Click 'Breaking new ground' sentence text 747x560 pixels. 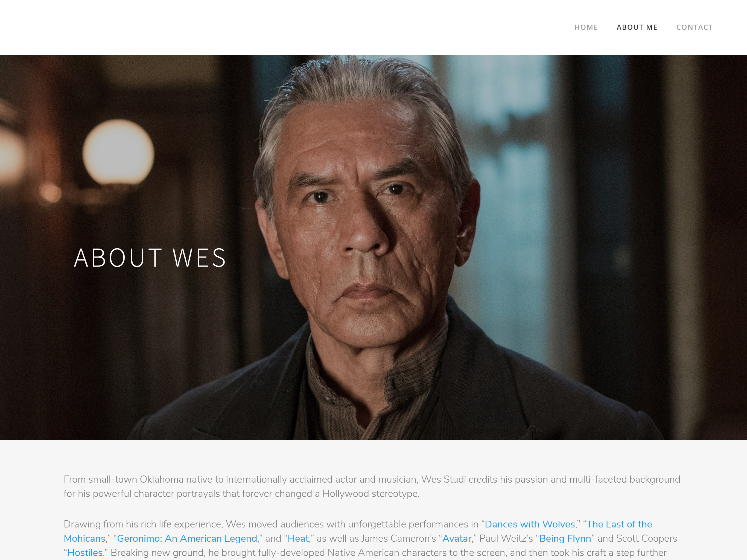pos(388,553)
